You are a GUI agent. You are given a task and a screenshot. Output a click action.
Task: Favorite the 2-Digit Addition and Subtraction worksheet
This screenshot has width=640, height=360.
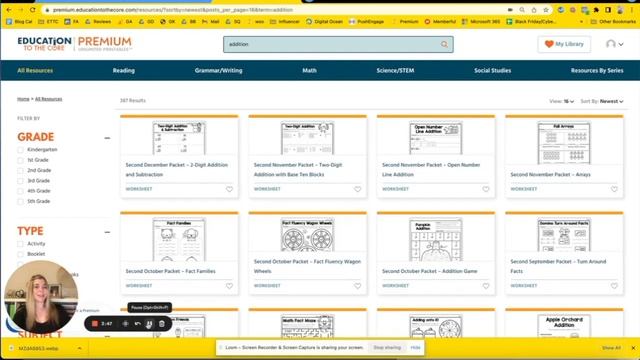click(229, 189)
